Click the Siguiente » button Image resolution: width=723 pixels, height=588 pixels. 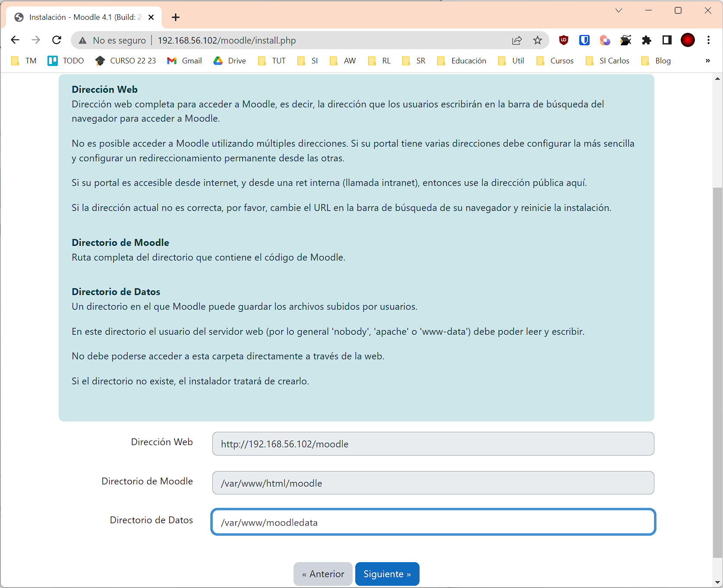point(387,574)
